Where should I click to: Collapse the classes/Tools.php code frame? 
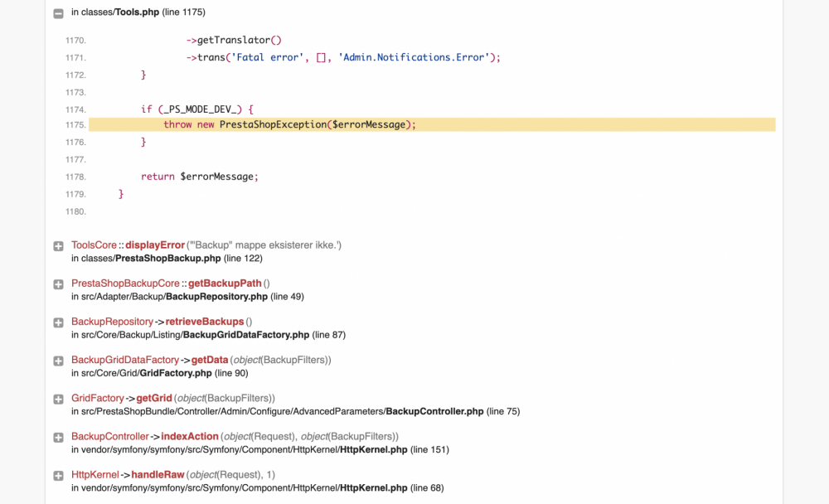tap(57, 12)
